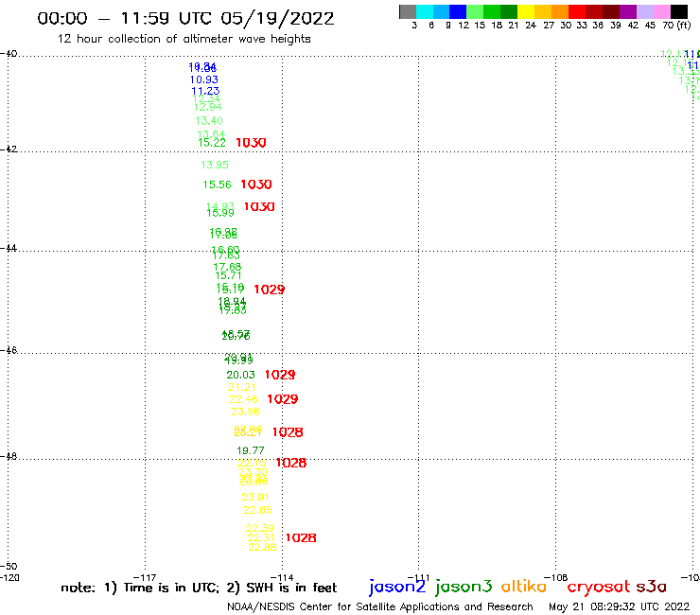Click the 17.68 wave height value

pos(227,267)
